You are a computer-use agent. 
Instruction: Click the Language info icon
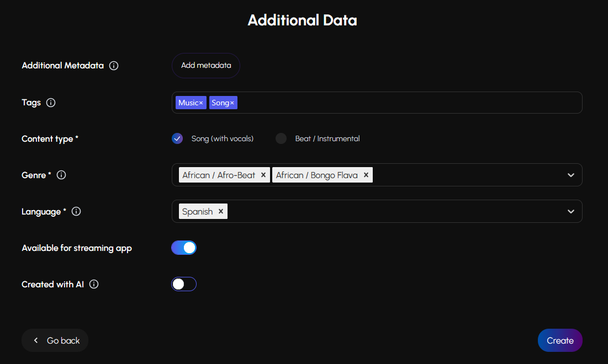pyautogui.click(x=76, y=212)
